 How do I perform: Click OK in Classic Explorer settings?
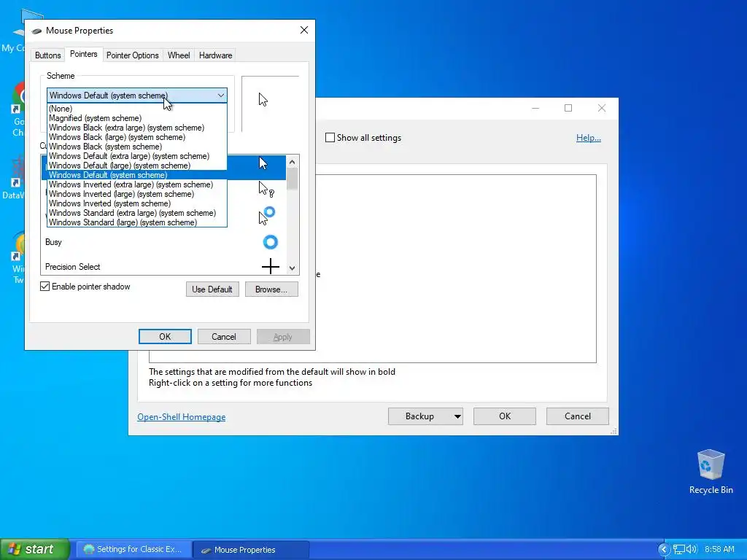coord(505,416)
